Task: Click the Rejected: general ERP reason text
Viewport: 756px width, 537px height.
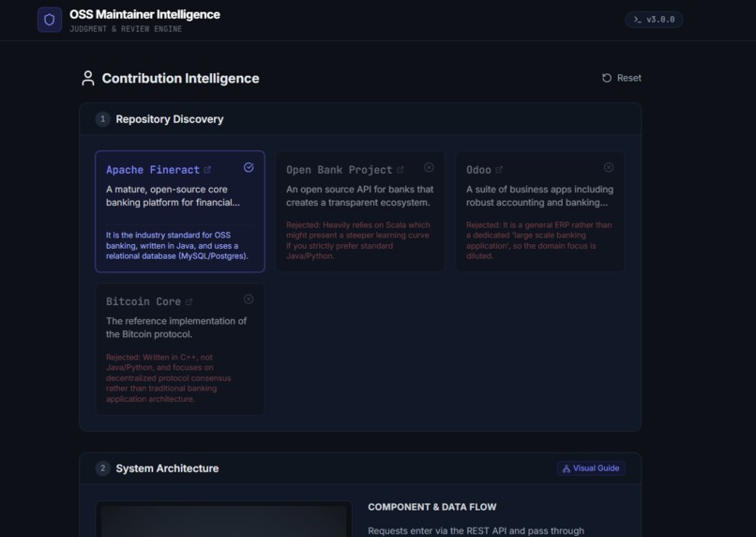Action: (539, 240)
